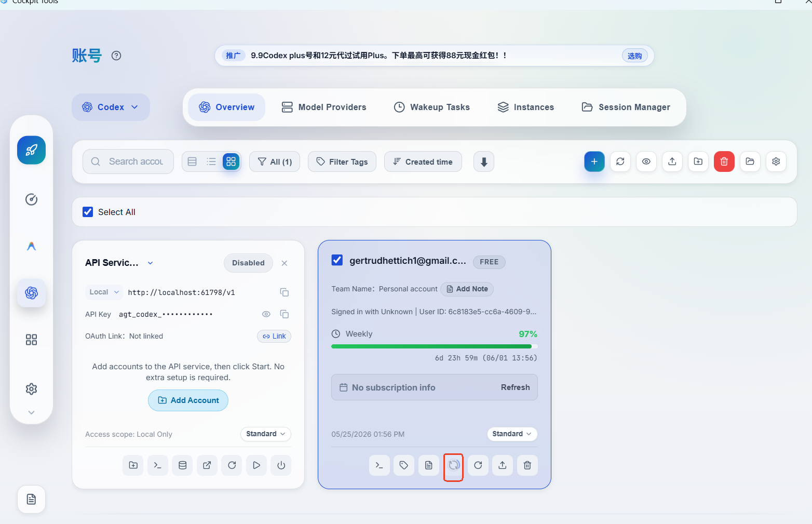Viewport: 812px width, 524px height.
Task: Open the Instances tab
Action: (526, 107)
